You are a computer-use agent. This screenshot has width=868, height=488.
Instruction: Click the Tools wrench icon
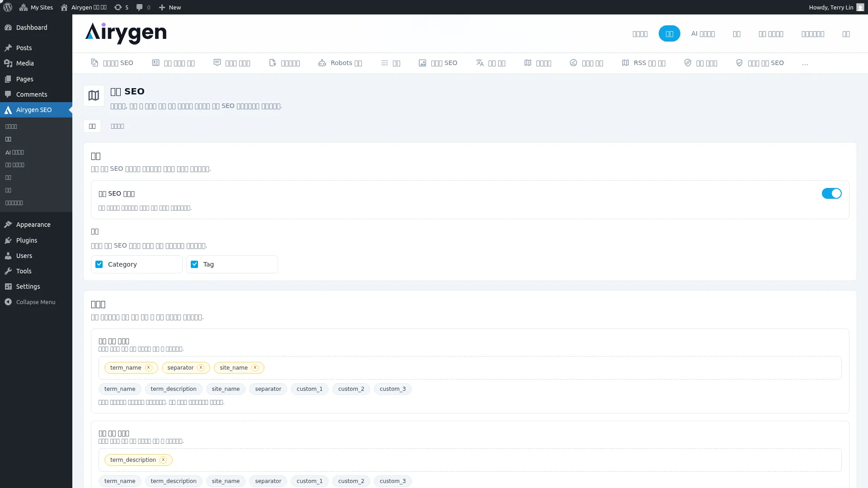pos(8,271)
